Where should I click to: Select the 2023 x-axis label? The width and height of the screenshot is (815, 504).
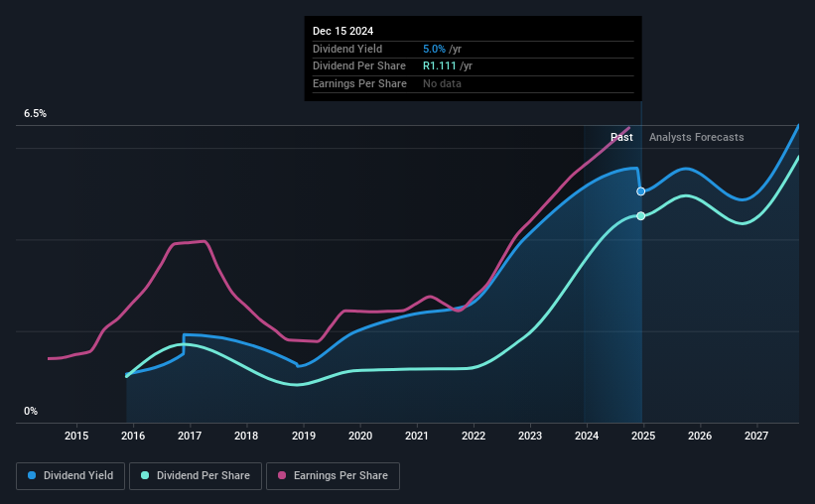click(x=530, y=436)
